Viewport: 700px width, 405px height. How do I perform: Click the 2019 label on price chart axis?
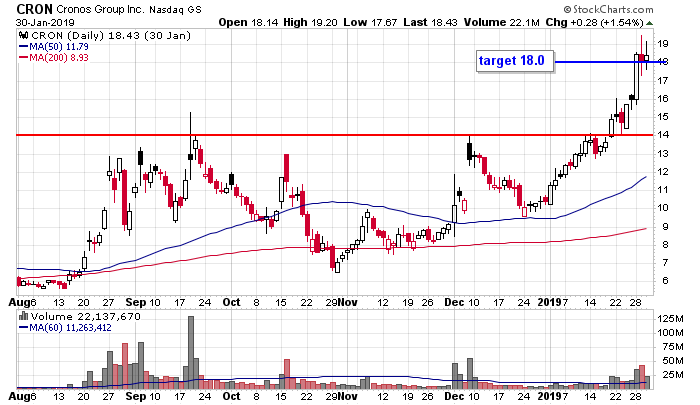[550, 302]
